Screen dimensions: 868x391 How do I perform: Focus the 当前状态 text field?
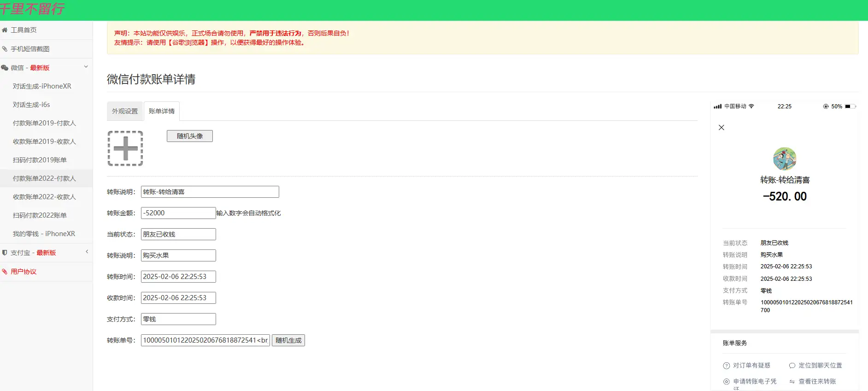point(178,234)
